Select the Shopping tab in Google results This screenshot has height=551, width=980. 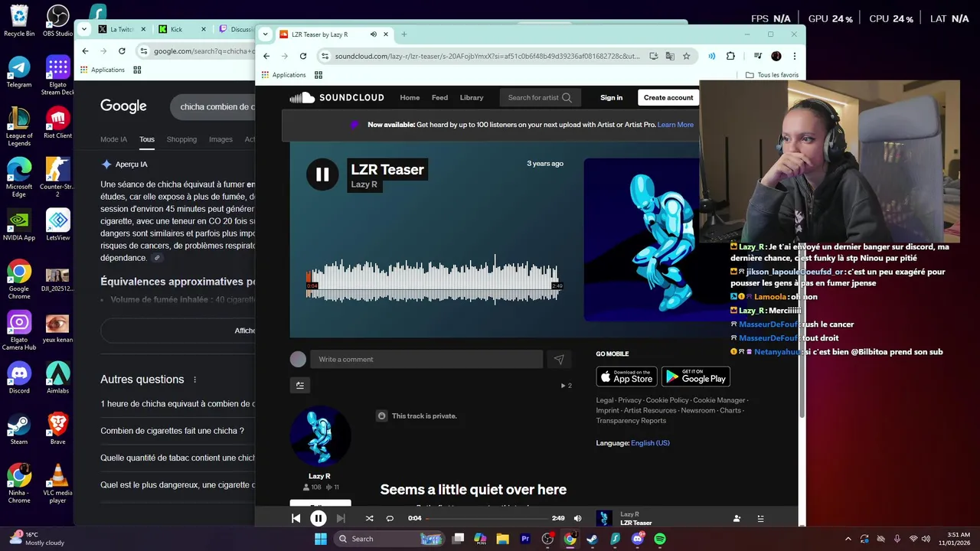coord(181,139)
